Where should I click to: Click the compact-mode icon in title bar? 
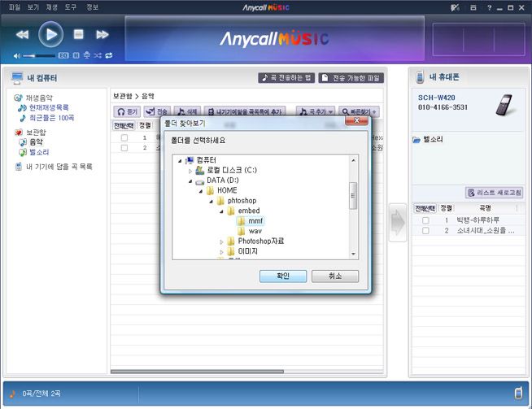coord(473,7)
